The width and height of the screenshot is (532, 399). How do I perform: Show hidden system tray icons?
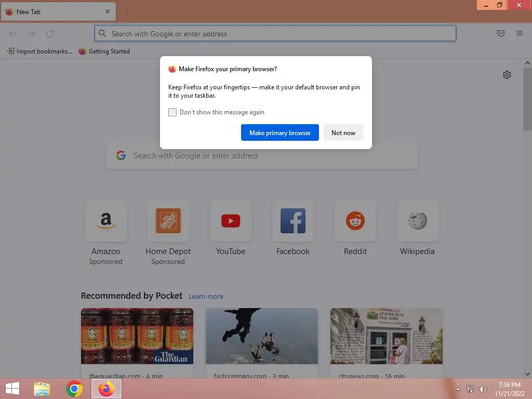tap(458, 389)
